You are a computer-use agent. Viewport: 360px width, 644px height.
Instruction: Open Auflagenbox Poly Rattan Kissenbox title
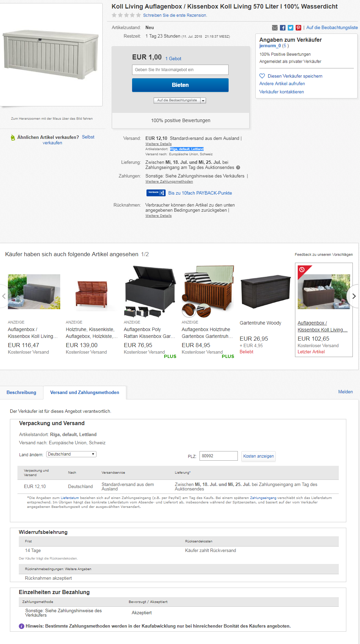[x=150, y=333]
